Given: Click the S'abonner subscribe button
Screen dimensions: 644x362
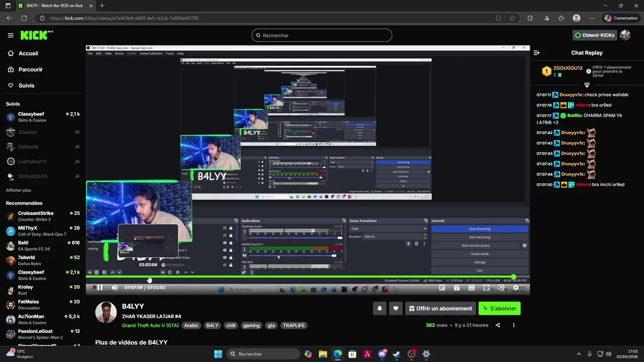Looking at the screenshot, I should pos(500,309).
